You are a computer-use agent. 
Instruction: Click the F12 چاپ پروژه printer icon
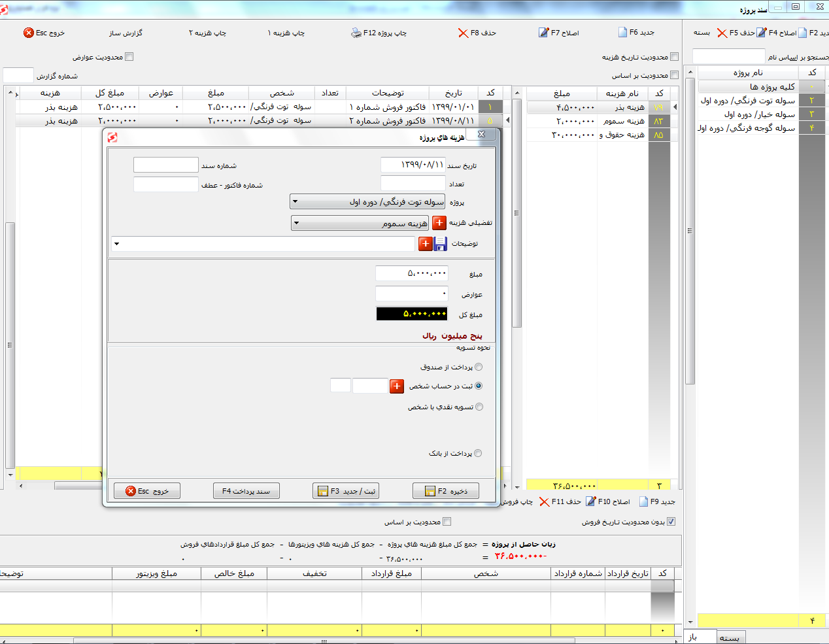(356, 33)
